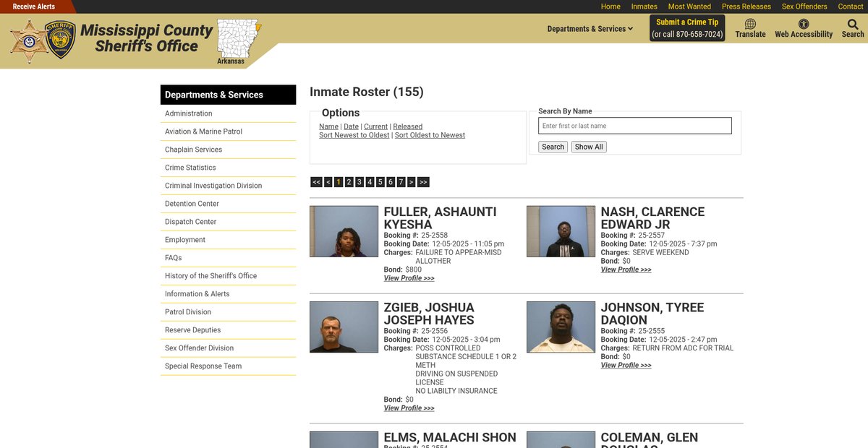The height and width of the screenshot is (448, 868).
Task: View Profile for Zgieb, Joshua Joseph Hayes
Action: point(409,408)
